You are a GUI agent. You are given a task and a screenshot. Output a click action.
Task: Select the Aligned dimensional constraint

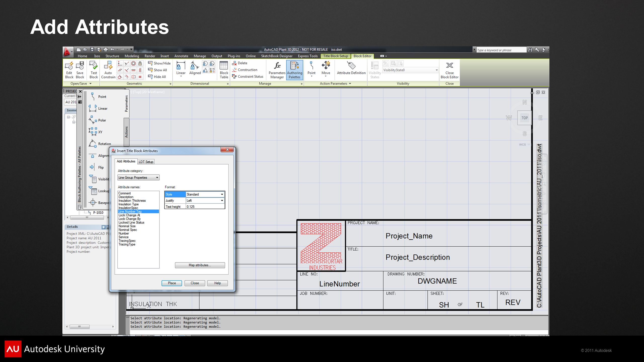tap(195, 68)
